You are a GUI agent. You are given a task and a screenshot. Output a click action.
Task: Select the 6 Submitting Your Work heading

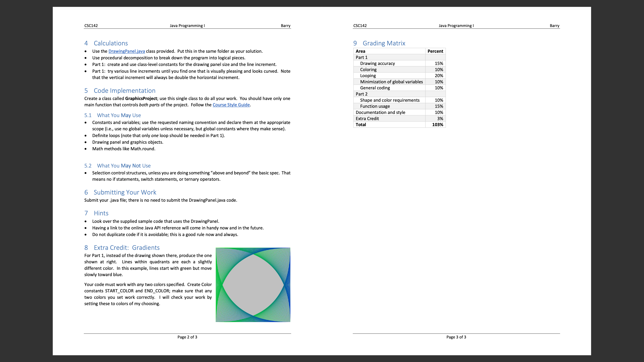120,192
